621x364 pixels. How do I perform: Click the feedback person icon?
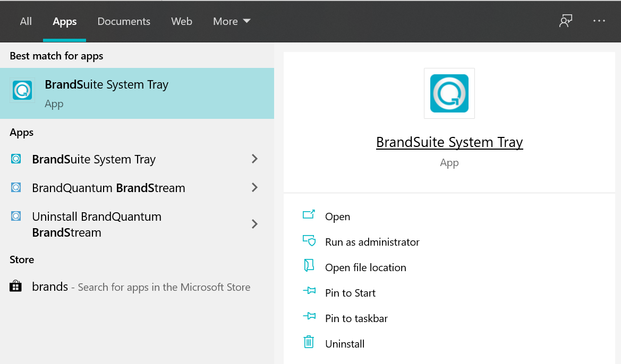(566, 21)
